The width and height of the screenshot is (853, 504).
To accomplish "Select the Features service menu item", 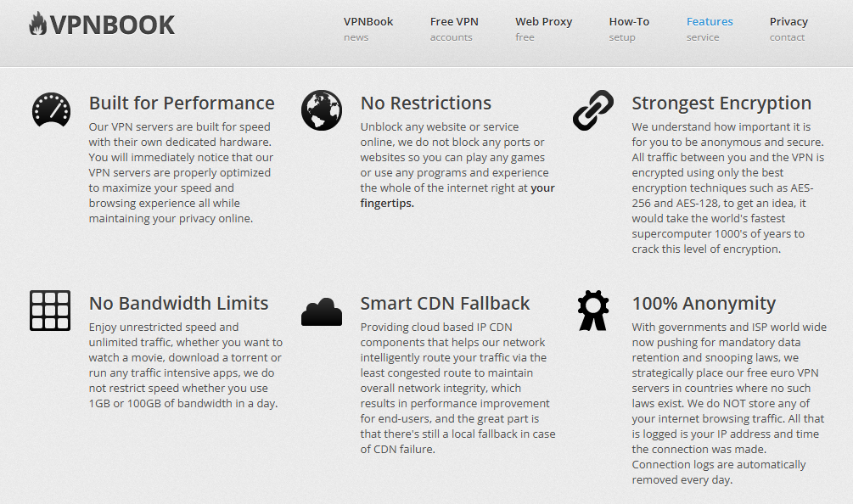I will 710,28.
